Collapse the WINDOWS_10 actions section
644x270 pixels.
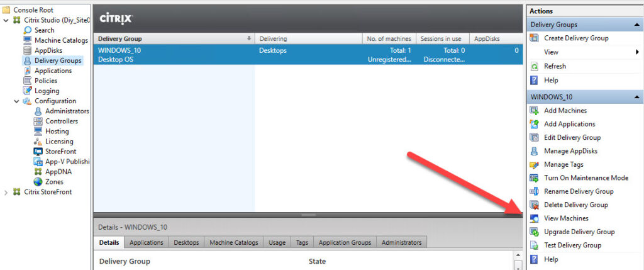coord(637,98)
